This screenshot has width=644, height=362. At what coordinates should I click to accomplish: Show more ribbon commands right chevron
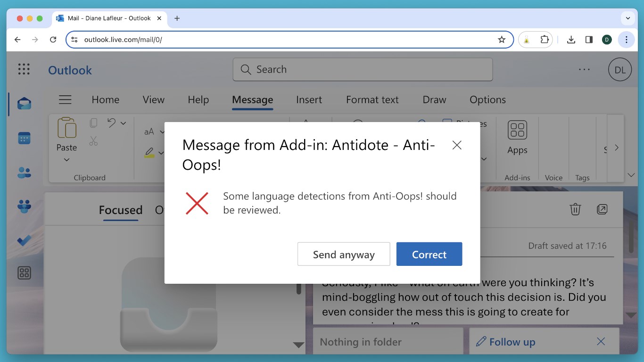(x=617, y=148)
